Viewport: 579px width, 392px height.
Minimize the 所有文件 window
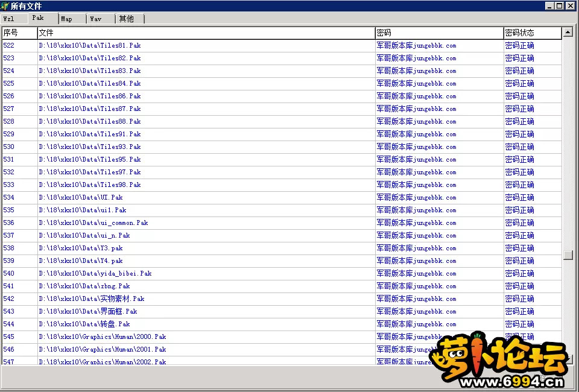(550, 6)
